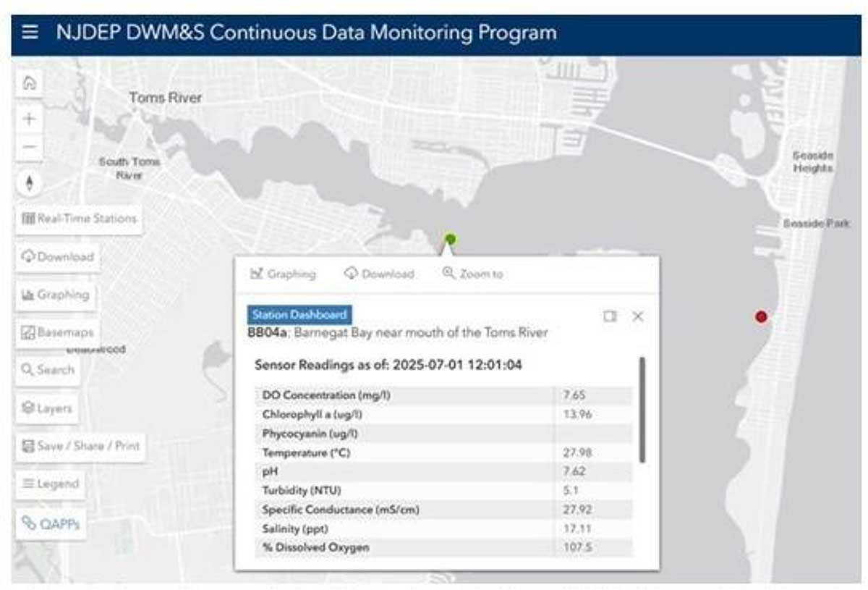The width and height of the screenshot is (868, 590).
Task: Click the Home map extent button
Action: [x=30, y=83]
